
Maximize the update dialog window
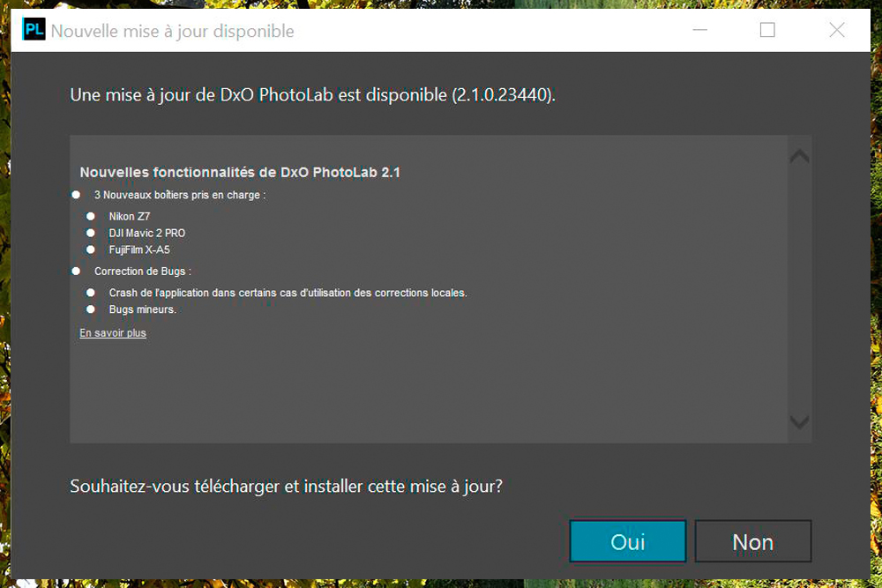(x=767, y=29)
